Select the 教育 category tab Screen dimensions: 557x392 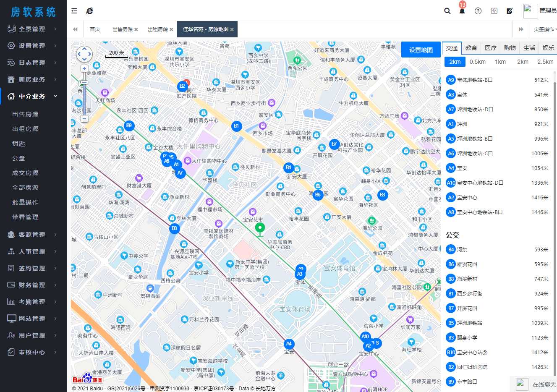click(471, 48)
